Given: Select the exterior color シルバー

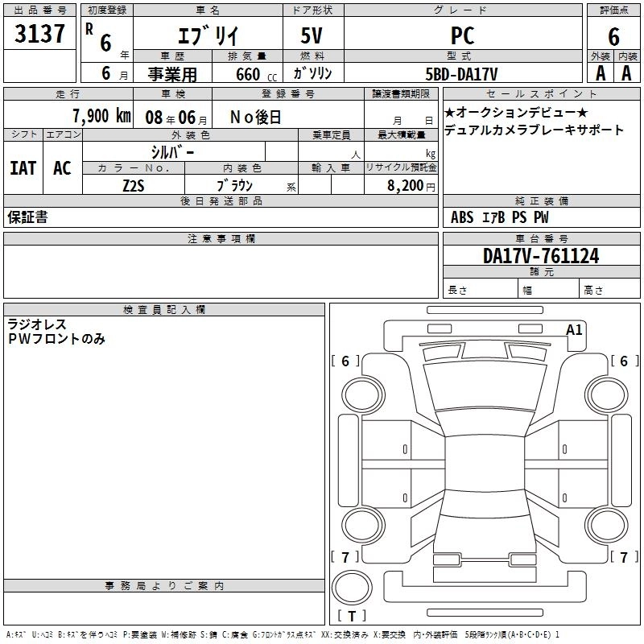Looking at the screenshot, I should 172,152.
